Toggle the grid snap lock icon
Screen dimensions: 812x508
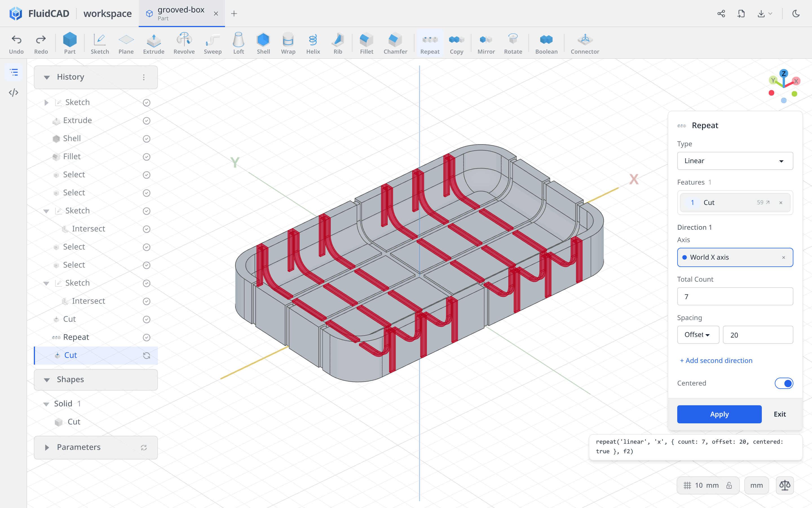tap(729, 485)
